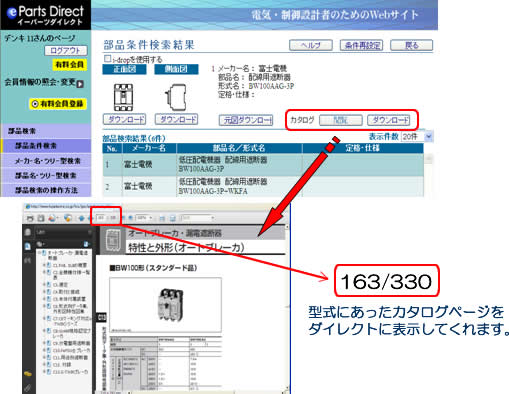This screenshot has width=509, height=394.
Task: Expand the C3 選定 bookmark
Action: 44,285
